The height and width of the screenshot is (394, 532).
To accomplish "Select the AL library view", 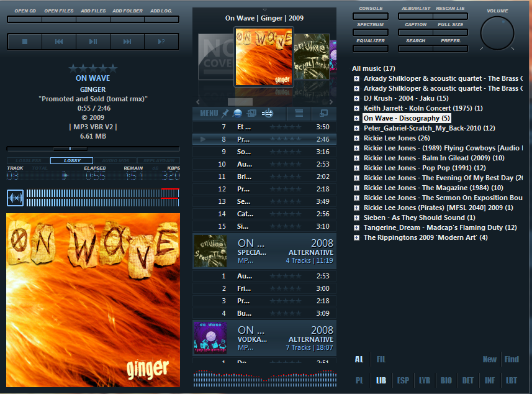I will [359, 359].
